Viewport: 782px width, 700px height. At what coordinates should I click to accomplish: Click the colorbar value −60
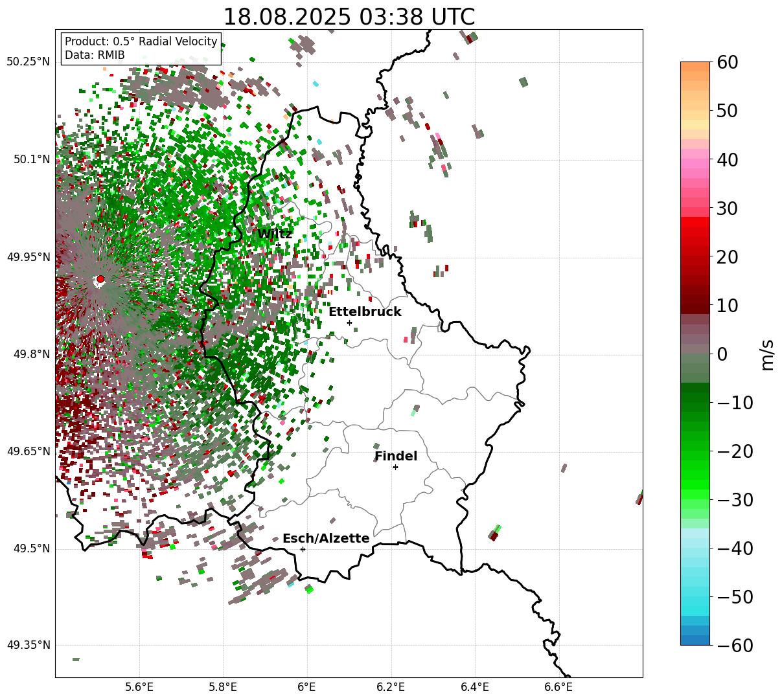point(735,646)
